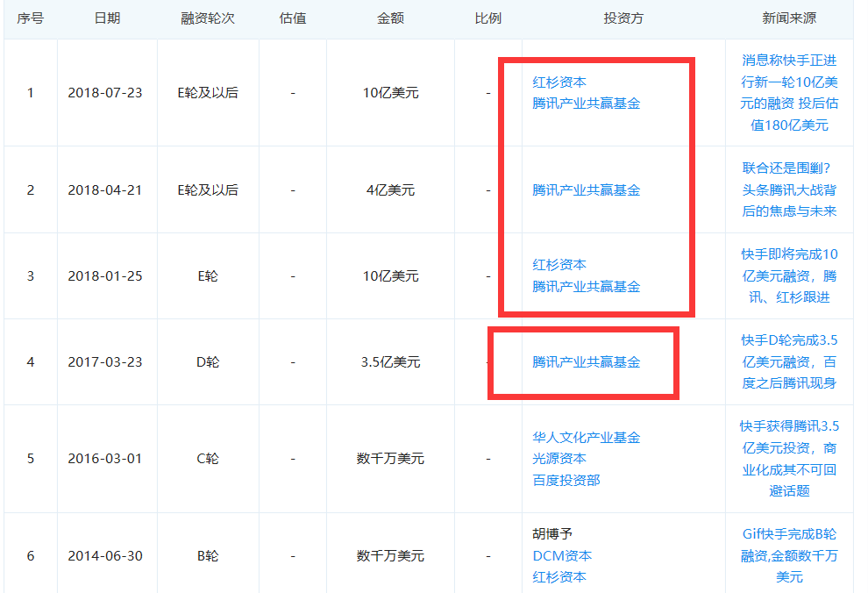
Task: Open 红杉资本 link in the 2018-07-23 row
Action: click(x=559, y=82)
